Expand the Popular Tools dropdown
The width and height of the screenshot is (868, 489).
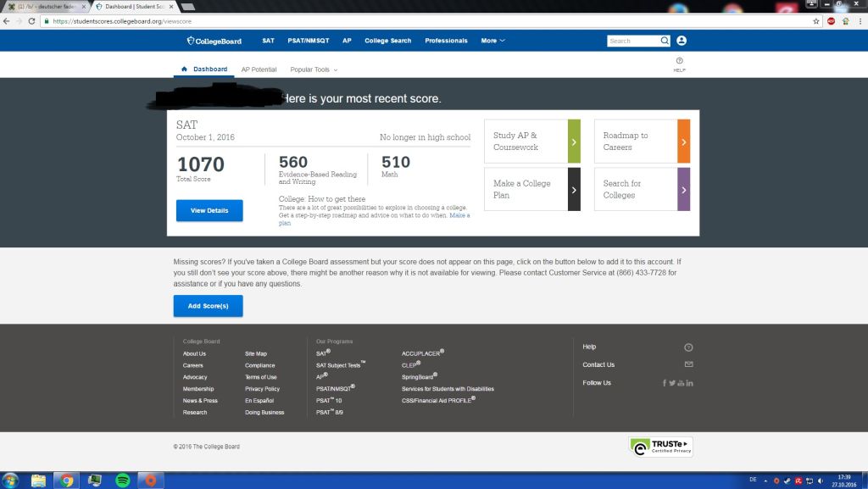click(314, 69)
